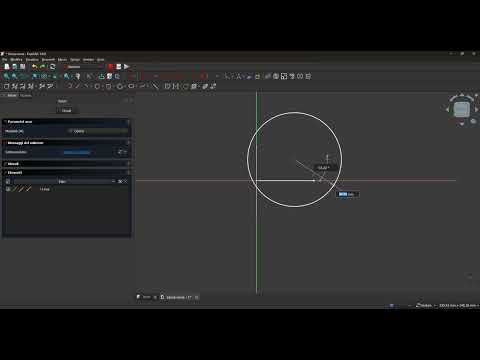The height and width of the screenshot is (360, 480).
Task: Click the navigation cube face
Action: click(462, 109)
